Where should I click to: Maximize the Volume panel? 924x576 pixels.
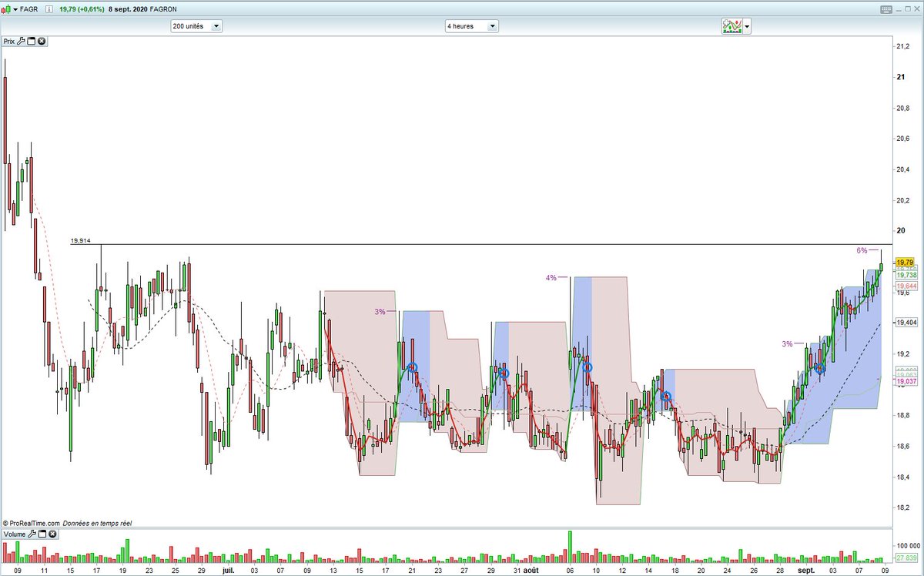[x=42, y=534]
